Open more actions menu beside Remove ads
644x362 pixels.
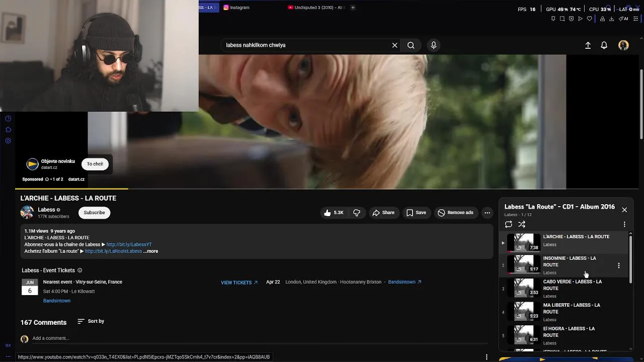coord(487,213)
